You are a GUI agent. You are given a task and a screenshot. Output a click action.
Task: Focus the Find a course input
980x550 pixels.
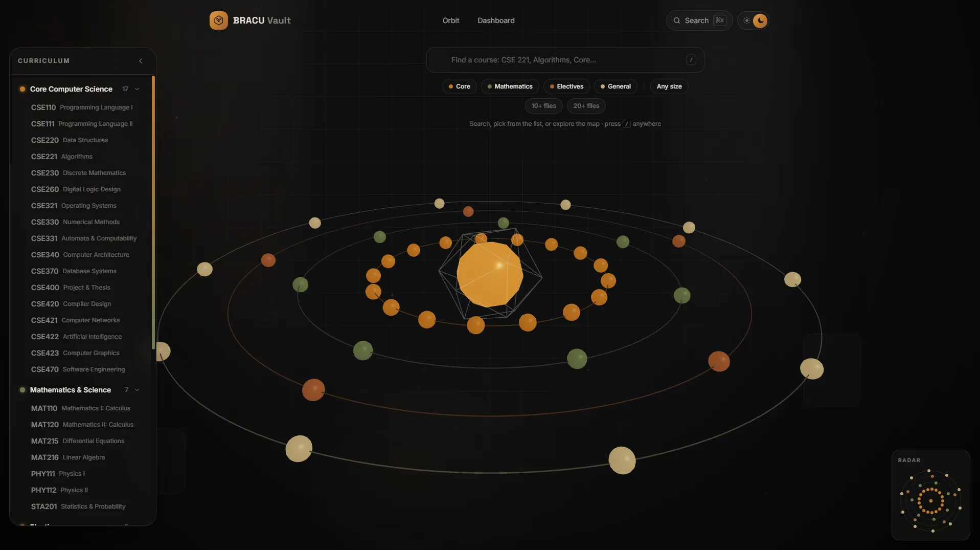tap(565, 60)
